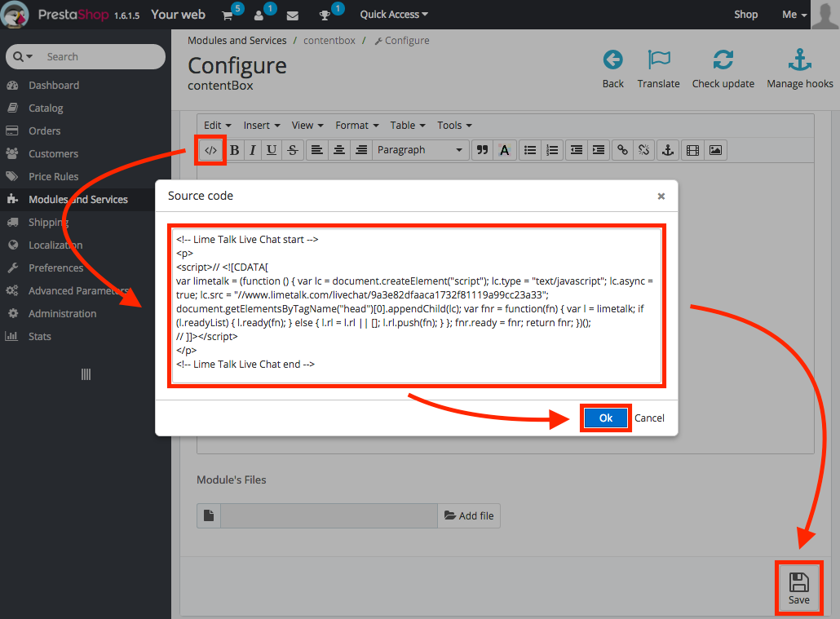Open Translate with the flag icon
The height and width of the screenshot is (619, 840).
(658, 60)
